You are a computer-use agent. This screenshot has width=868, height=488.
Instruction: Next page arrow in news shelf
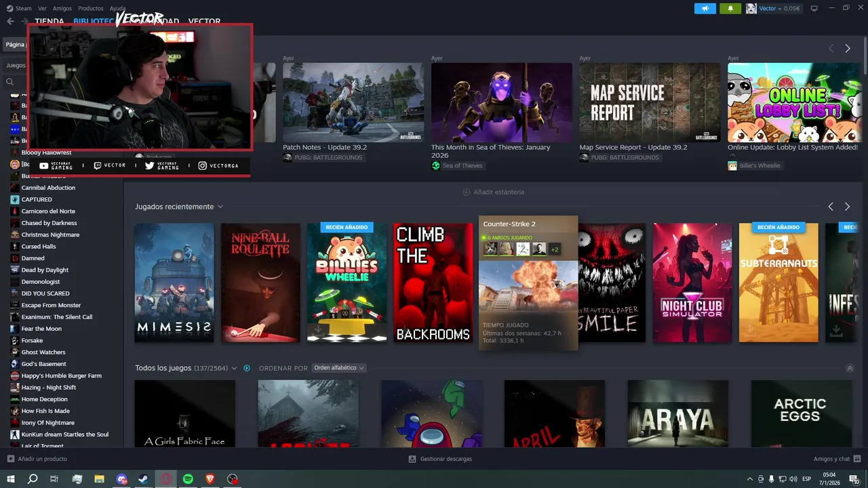(x=847, y=48)
